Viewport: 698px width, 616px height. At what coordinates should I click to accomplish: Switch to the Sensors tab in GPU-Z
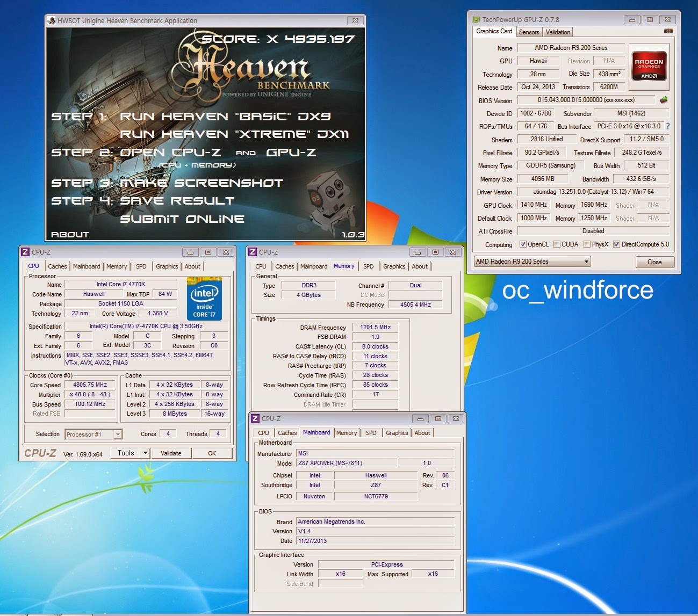pos(529,32)
